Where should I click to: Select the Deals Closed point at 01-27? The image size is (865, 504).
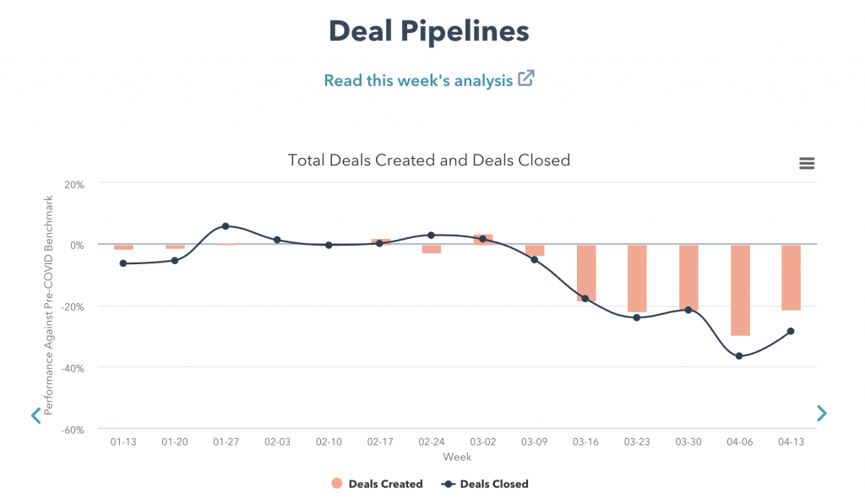click(x=226, y=226)
